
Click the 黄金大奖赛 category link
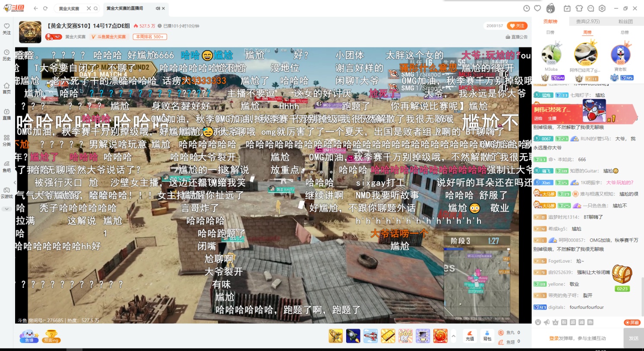pyautogui.click(x=76, y=37)
